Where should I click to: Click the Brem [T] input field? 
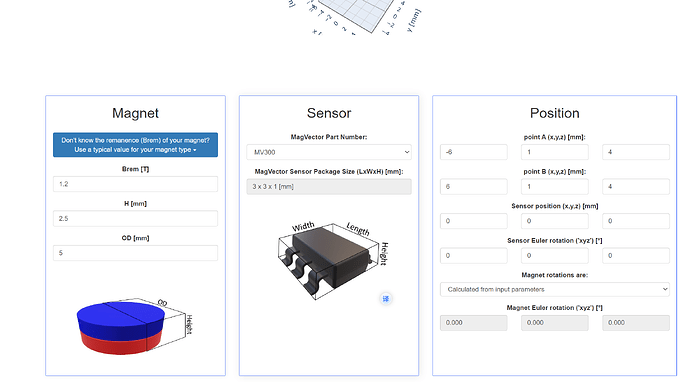135,184
